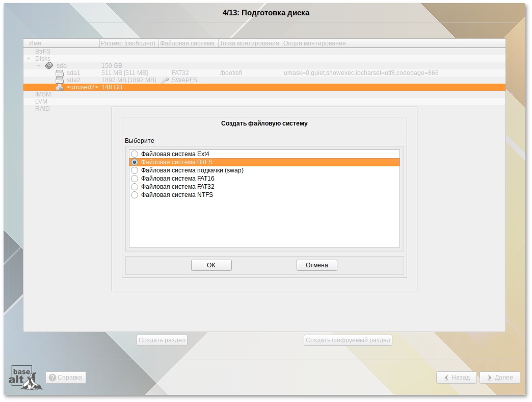Click the free-space icon next to <unused2>
Image resolution: width=532 pixels, height=402 pixels.
pyautogui.click(x=59, y=87)
